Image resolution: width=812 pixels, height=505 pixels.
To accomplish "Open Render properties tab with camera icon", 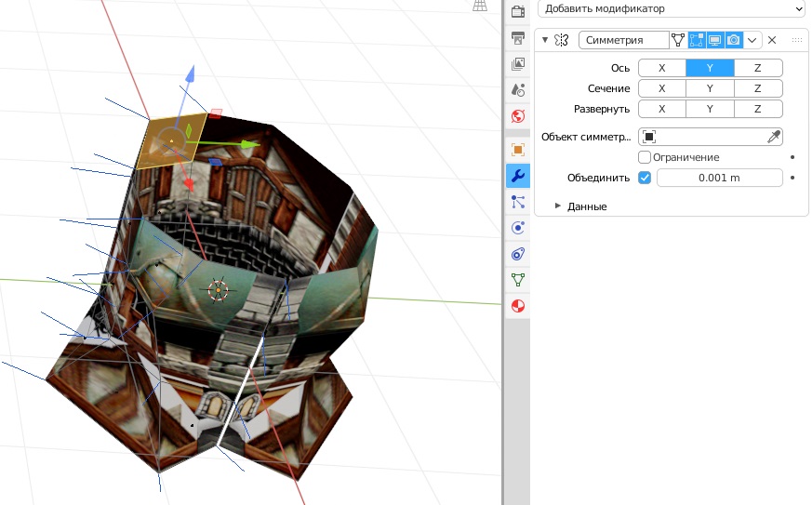I will [x=518, y=11].
